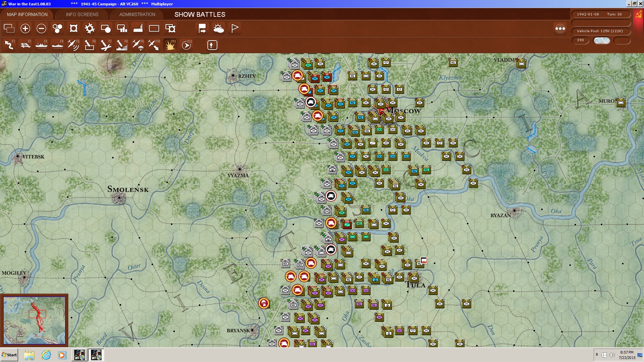
Task: Open the ADMINISTRATION tab
Action: pyautogui.click(x=137, y=14)
